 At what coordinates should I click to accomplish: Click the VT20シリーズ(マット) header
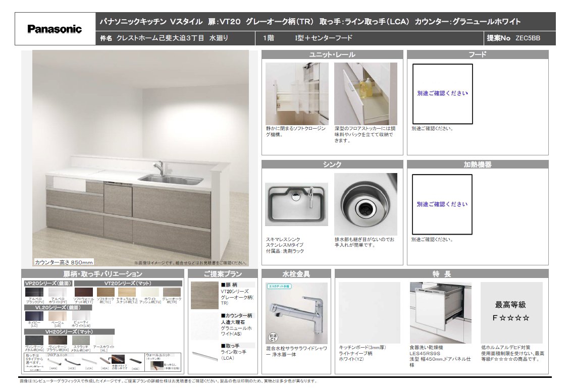click(128, 284)
